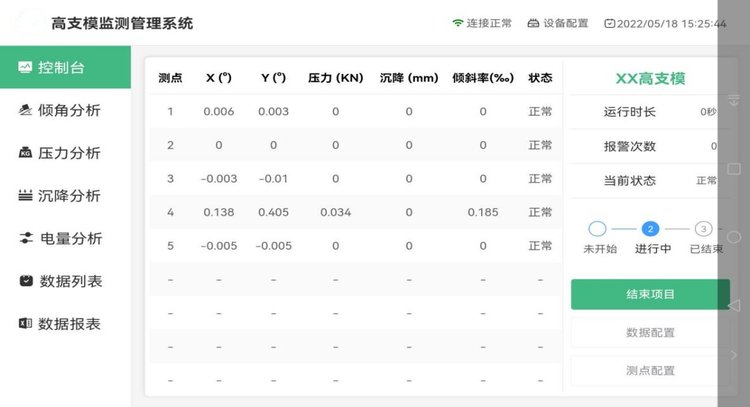Click the green 连接正常 wifi status icon
This screenshot has height=407, width=750.
point(457,23)
